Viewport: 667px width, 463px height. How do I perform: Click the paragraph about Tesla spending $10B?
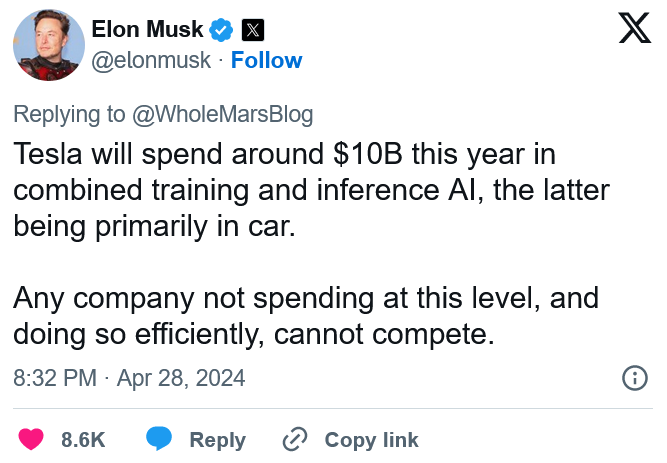click(x=311, y=190)
